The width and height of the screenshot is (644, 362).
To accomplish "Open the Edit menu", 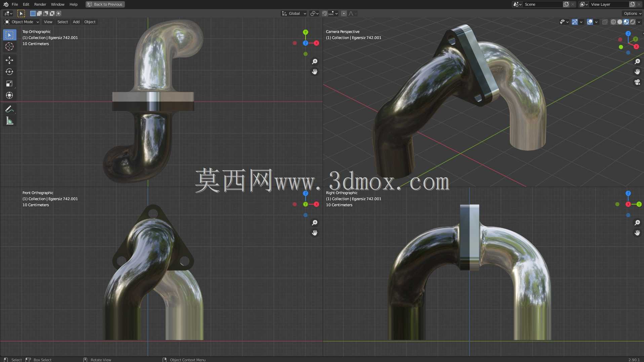I will 26,4.
